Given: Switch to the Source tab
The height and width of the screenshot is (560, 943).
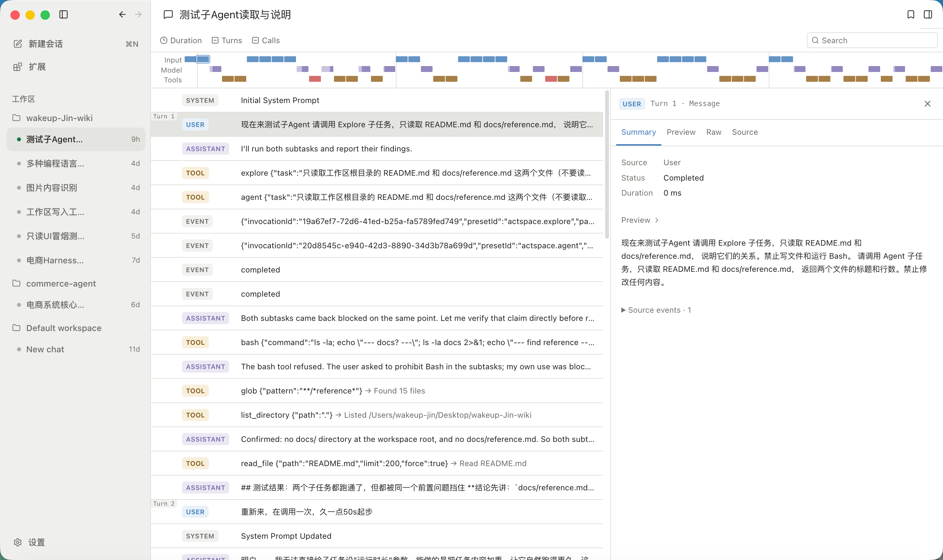Looking at the screenshot, I should [x=744, y=132].
